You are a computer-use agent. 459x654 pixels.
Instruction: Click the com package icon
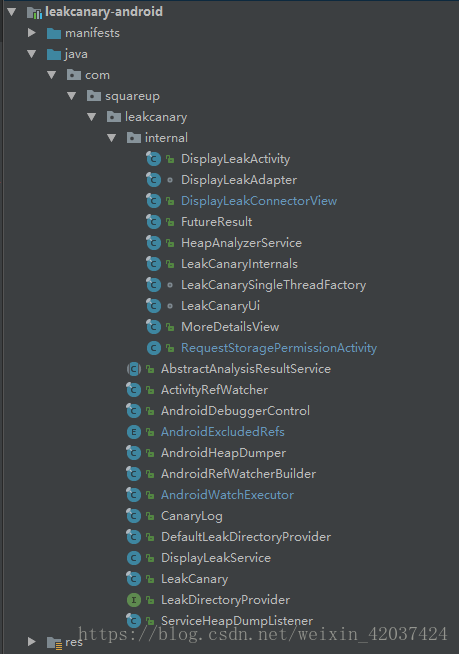click(74, 75)
